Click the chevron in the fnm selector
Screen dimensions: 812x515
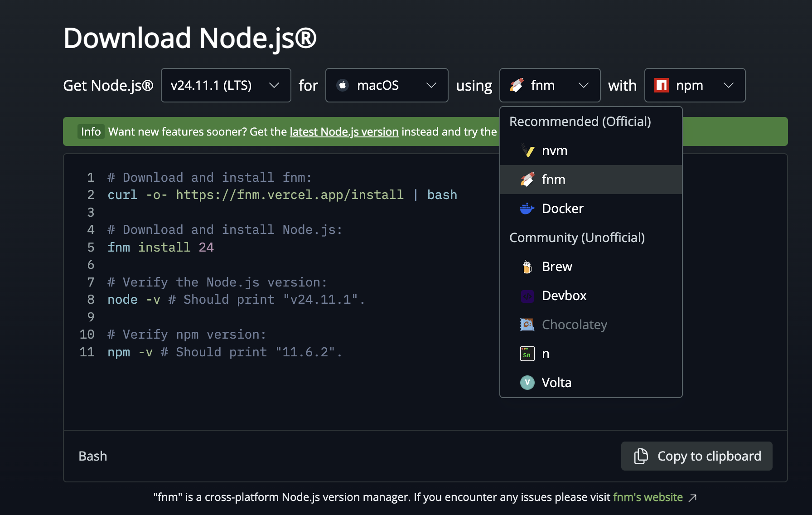[584, 85]
